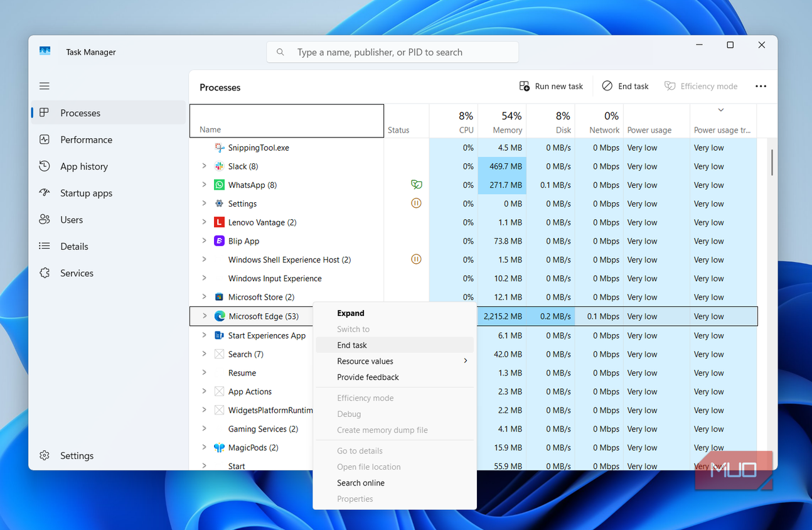Click the Users icon in sidebar

44,219
